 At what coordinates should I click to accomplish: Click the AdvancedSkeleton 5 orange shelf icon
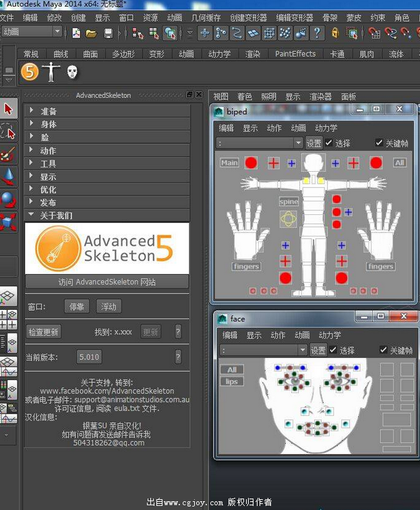point(30,71)
